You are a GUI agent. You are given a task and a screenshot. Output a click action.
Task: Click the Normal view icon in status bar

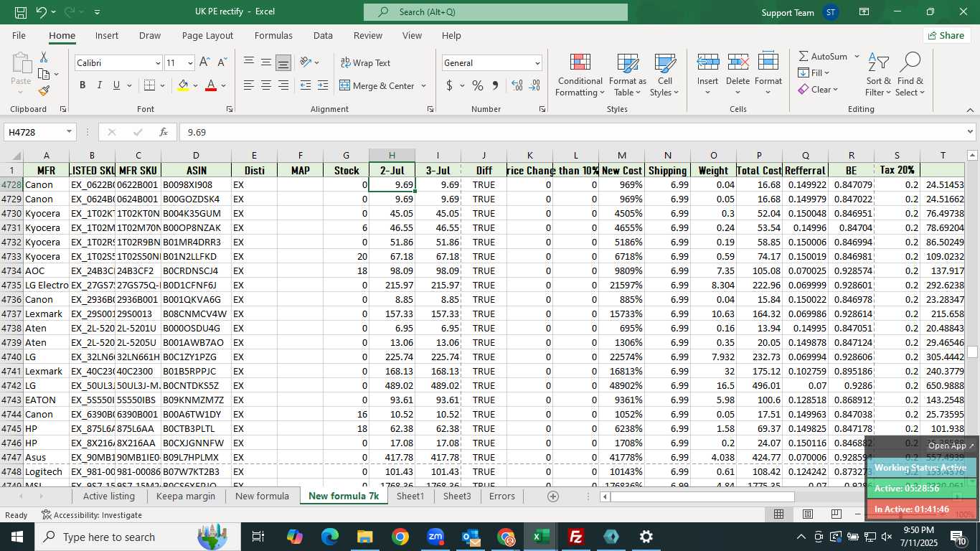tap(778, 514)
